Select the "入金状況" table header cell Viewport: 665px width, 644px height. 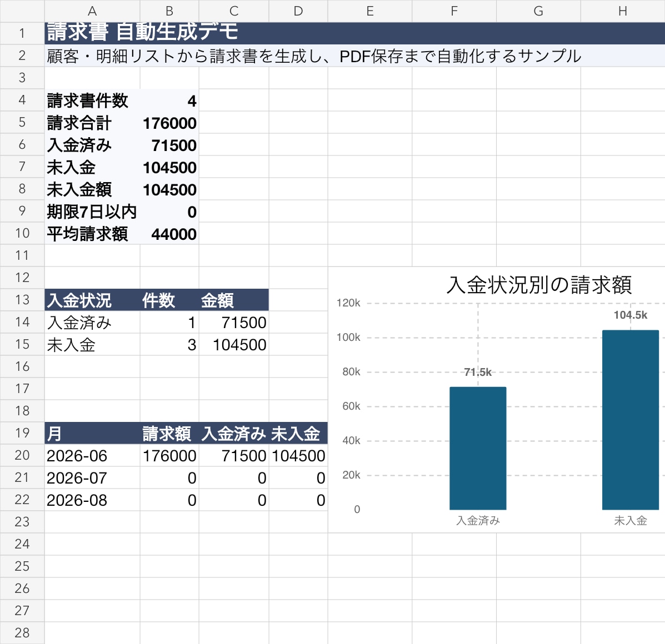[92, 300]
